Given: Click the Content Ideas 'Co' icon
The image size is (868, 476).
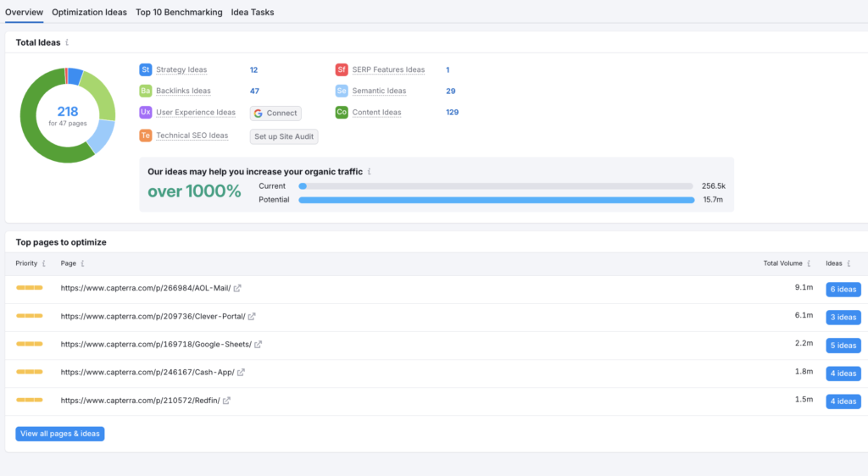Looking at the screenshot, I should (x=342, y=113).
